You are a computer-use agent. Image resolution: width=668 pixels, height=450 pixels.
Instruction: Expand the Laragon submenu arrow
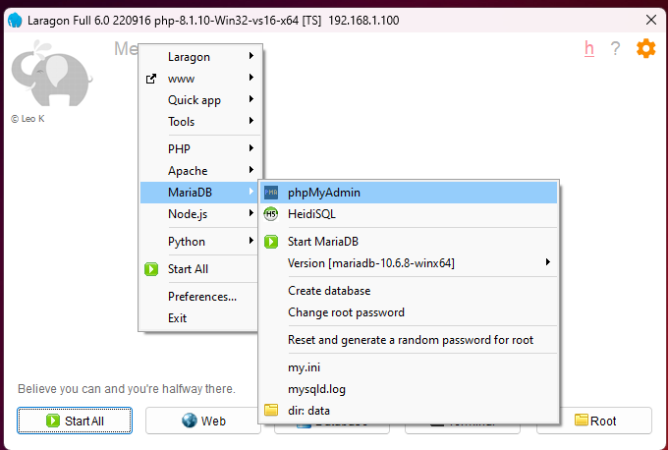point(251,56)
